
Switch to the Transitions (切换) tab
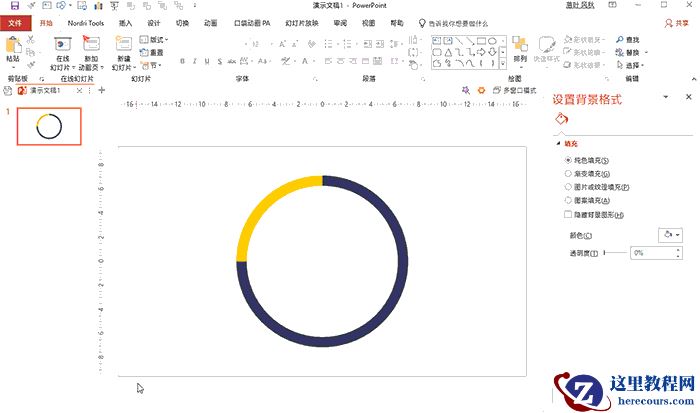coord(182,23)
